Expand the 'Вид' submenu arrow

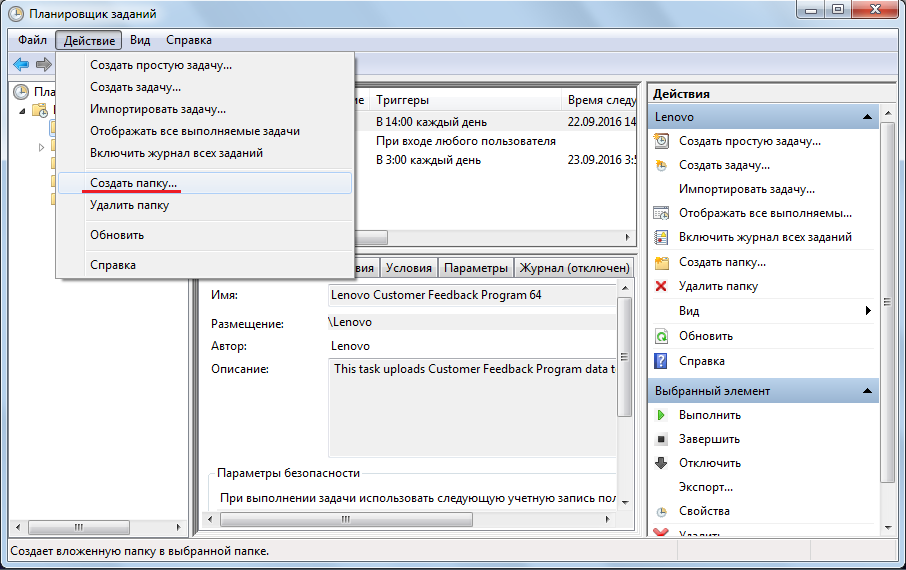[868, 310]
